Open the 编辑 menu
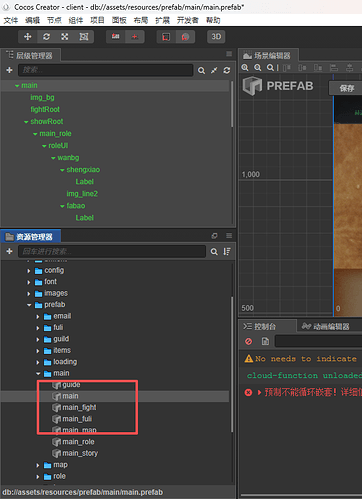 [x=32, y=21]
